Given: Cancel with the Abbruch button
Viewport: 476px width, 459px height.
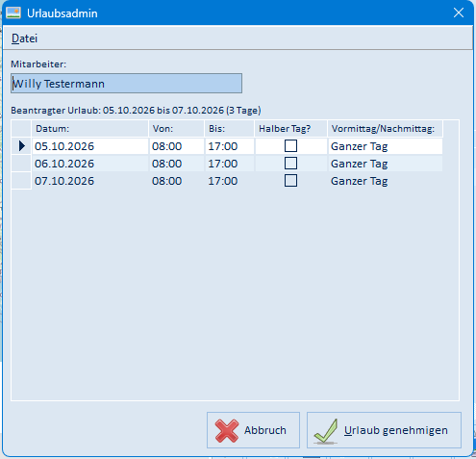Looking at the screenshot, I should (253, 430).
